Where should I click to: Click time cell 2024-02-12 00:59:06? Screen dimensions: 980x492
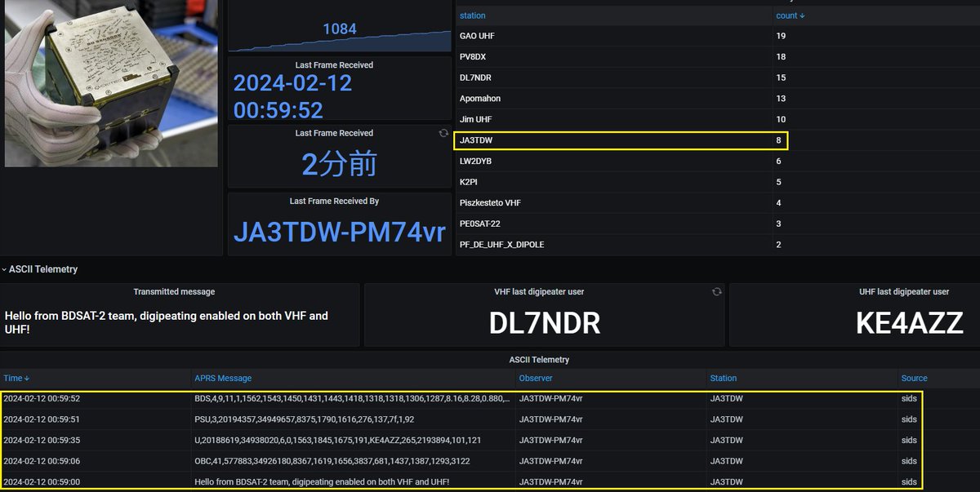42,461
